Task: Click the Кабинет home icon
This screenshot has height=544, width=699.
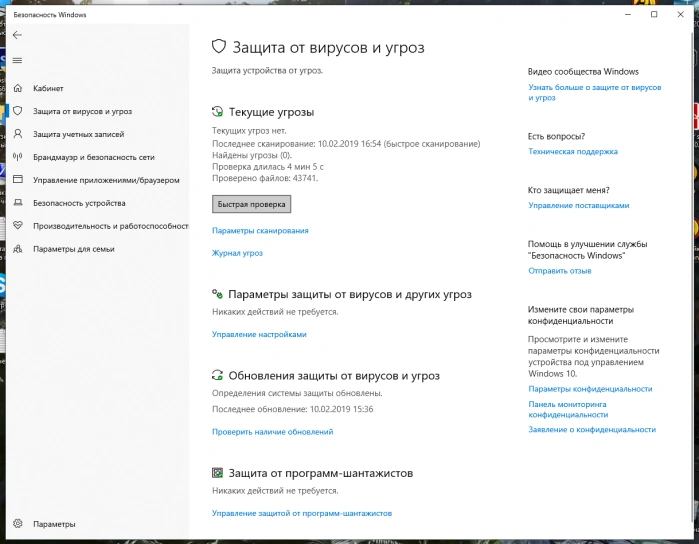Action: [18, 88]
